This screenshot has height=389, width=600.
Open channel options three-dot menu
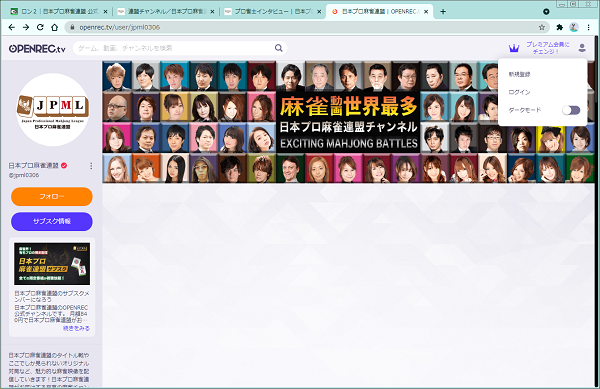(91, 166)
